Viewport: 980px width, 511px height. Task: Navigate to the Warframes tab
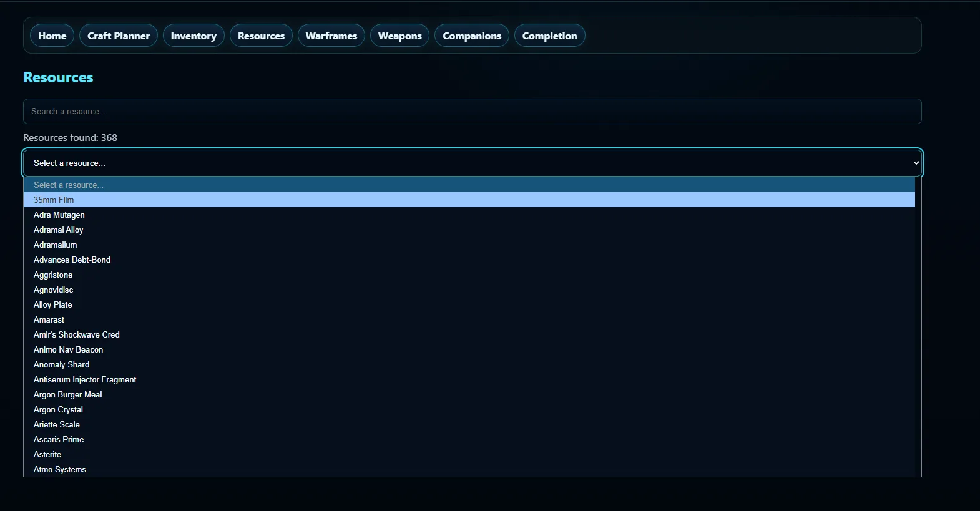(331, 36)
